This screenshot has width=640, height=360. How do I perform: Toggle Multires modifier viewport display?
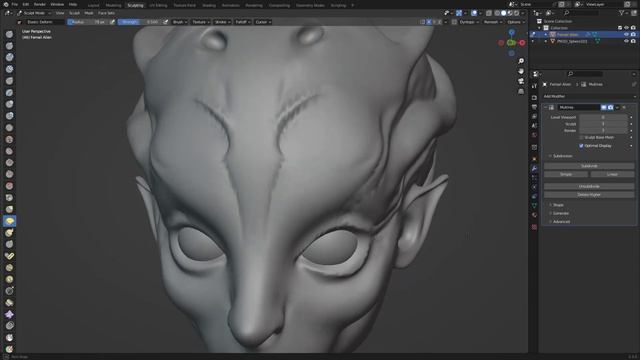click(603, 107)
